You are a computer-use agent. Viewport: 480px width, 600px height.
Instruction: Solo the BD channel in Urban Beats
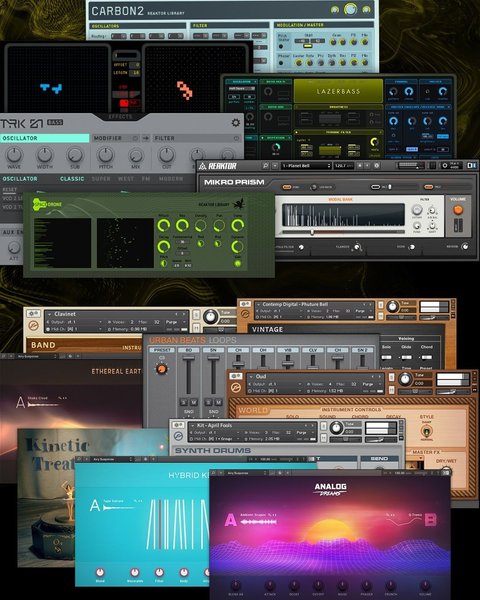click(x=184, y=402)
